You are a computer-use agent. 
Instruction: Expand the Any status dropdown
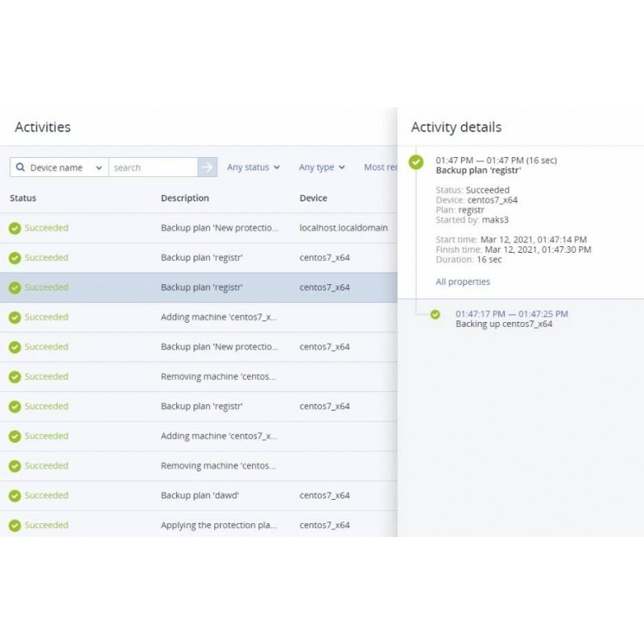point(253,167)
